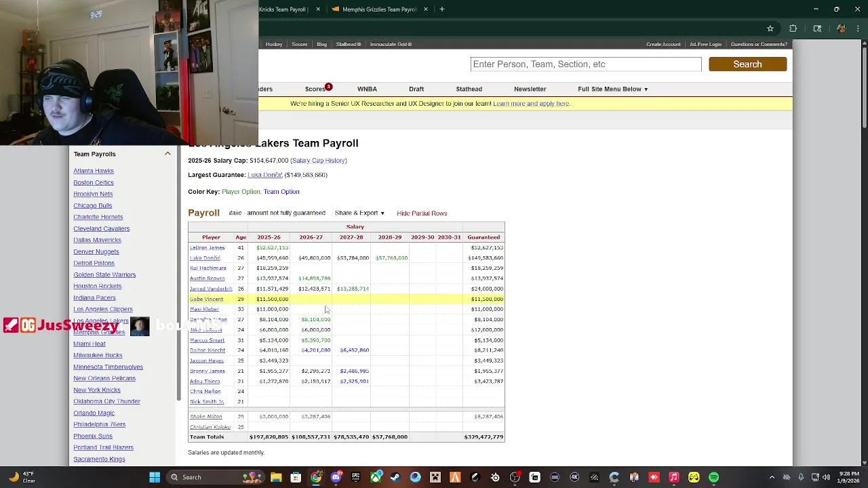Collapse the Team Payrolls sidebar panel
The image size is (868, 488).
167,154
